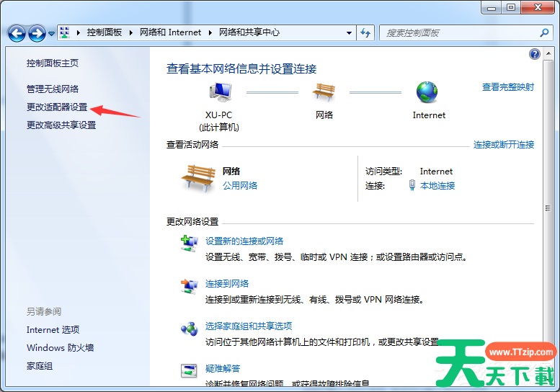This screenshot has width=560, height=392.
Task: Open Windows 防火墙 link
Action: coord(60,347)
